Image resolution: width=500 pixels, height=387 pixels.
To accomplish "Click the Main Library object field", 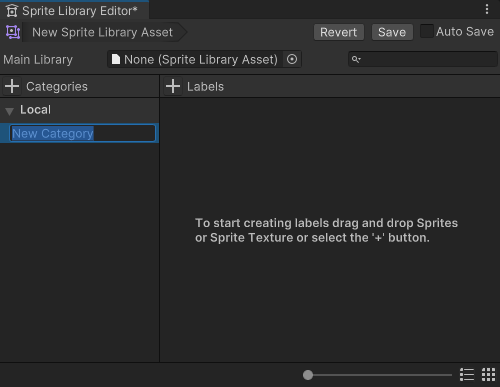I will pyautogui.click(x=204, y=59).
